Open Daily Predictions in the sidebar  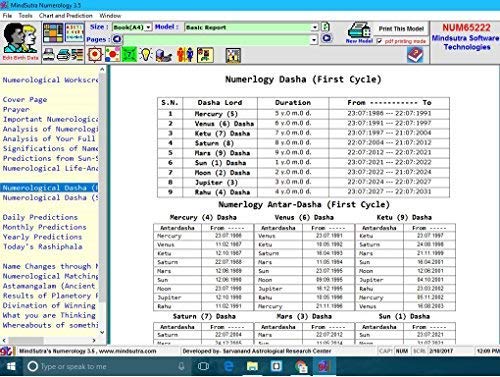point(40,217)
